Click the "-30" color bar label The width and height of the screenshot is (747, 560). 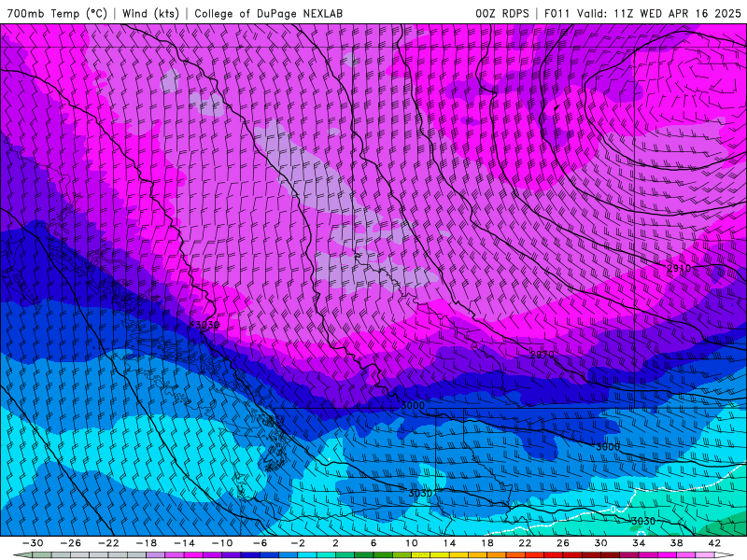pyautogui.click(x=33, y=543)
